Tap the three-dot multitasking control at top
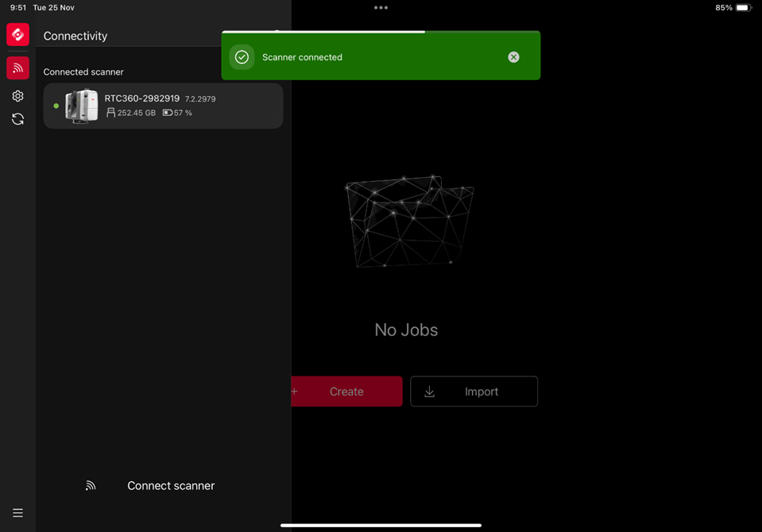The image size is (762, 532). click(x=381, y=8)
